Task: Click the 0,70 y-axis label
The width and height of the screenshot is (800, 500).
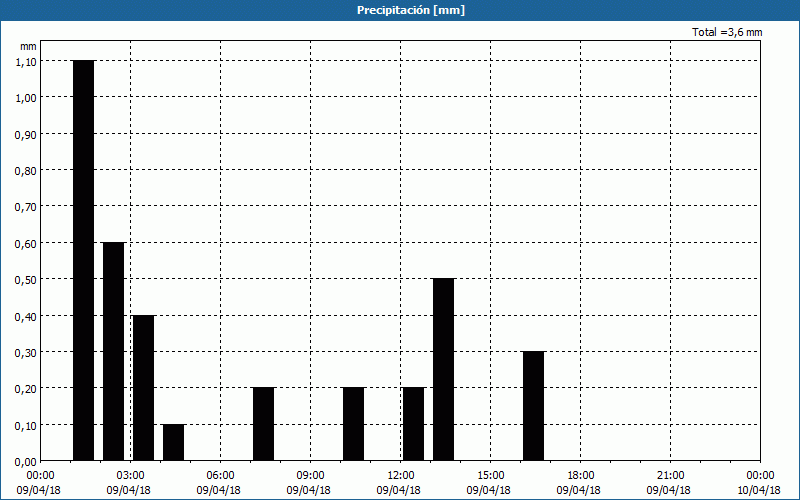Action: (26, 207)
